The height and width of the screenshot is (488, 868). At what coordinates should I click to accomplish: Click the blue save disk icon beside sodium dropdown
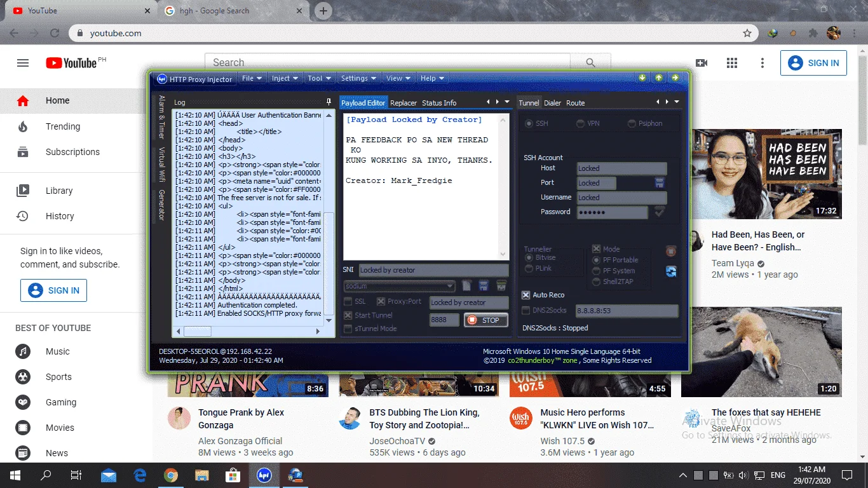click(484, 286)
